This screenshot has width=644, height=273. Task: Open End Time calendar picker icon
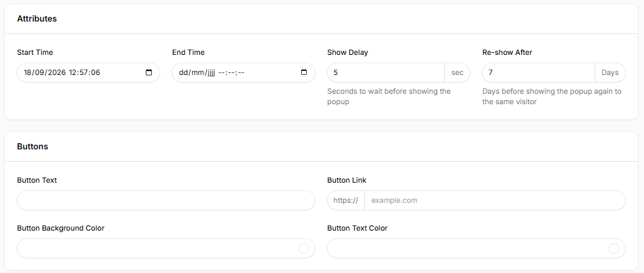(x=304, y=73)
